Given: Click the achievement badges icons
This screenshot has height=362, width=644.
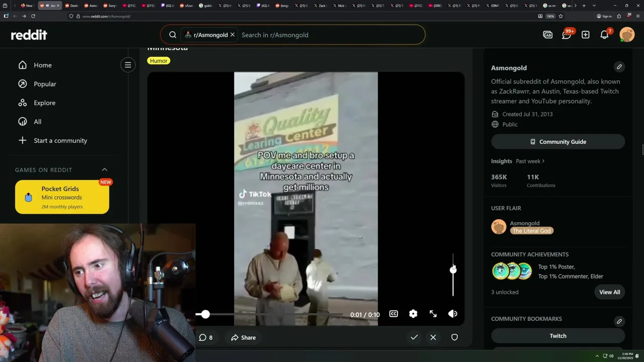Looking at the screenshot, I should (x=512, y=271).
